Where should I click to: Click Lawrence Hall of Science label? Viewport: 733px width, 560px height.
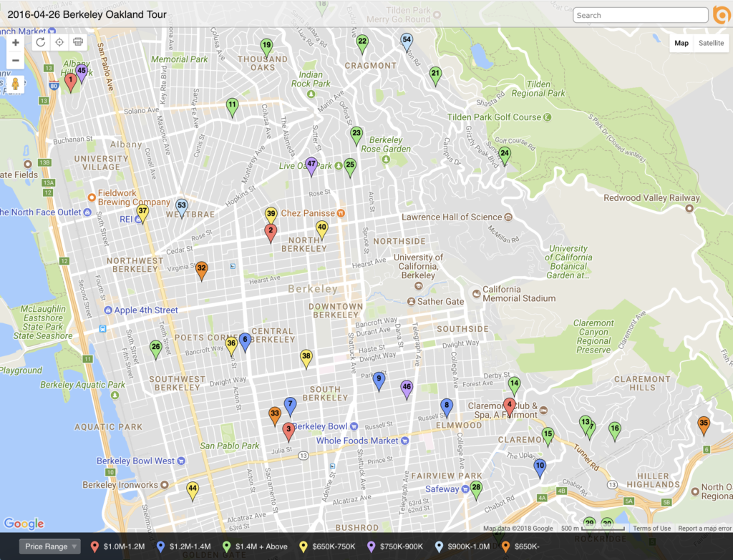(452, 217)
